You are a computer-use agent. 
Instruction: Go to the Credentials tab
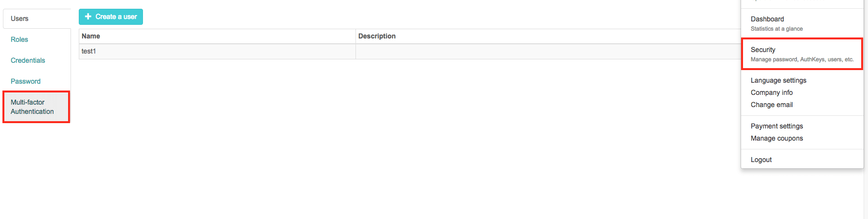pos(28,60)
